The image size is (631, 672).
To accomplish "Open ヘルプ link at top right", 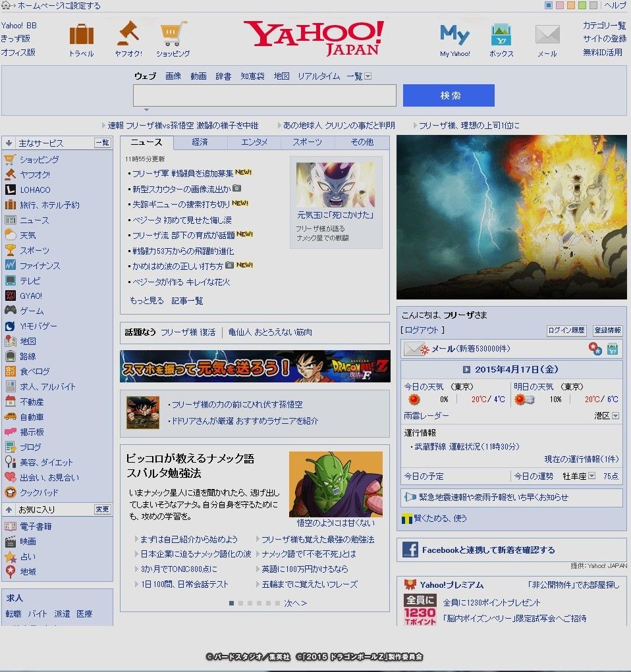I will pos(615,5).
